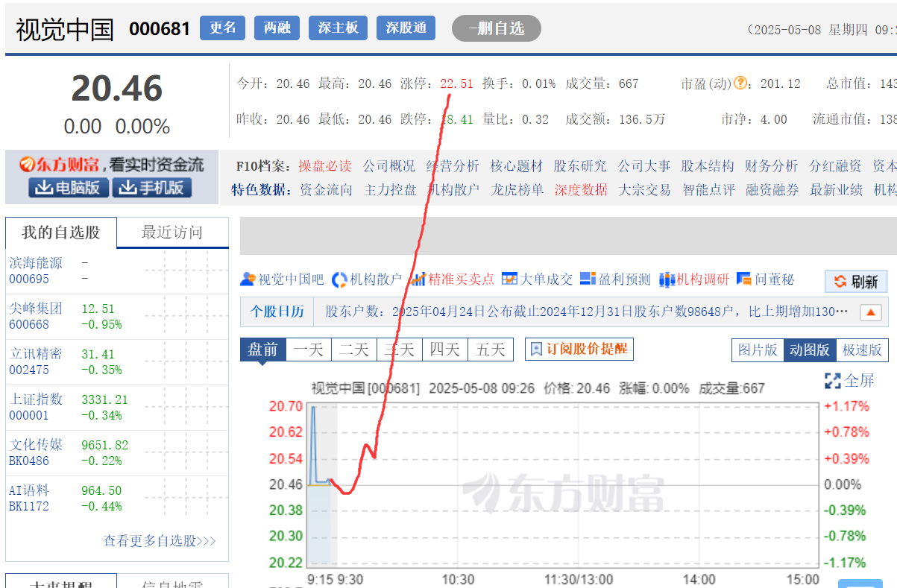Open 操盘必读 link
This screenshot has height=588, width=897.
(325, 166)
